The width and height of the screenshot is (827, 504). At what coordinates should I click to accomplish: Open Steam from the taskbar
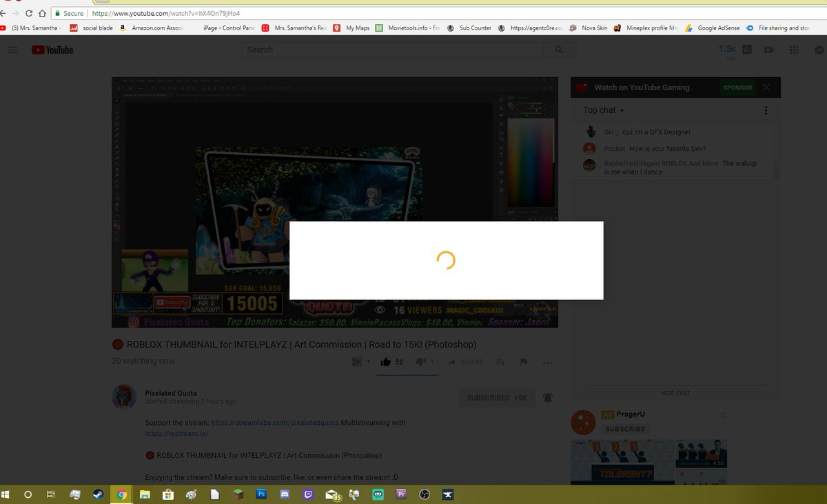coord(99,494)
